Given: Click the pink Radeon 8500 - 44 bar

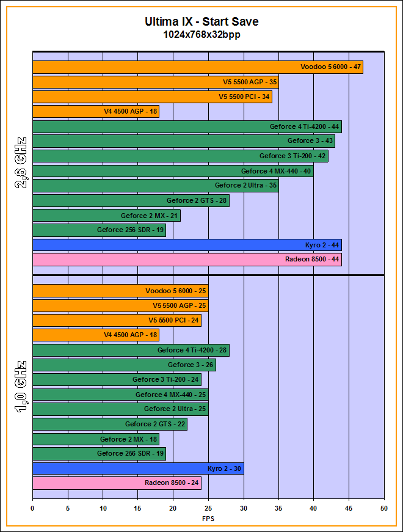Looking at the screenshot, I should (187, 260).
